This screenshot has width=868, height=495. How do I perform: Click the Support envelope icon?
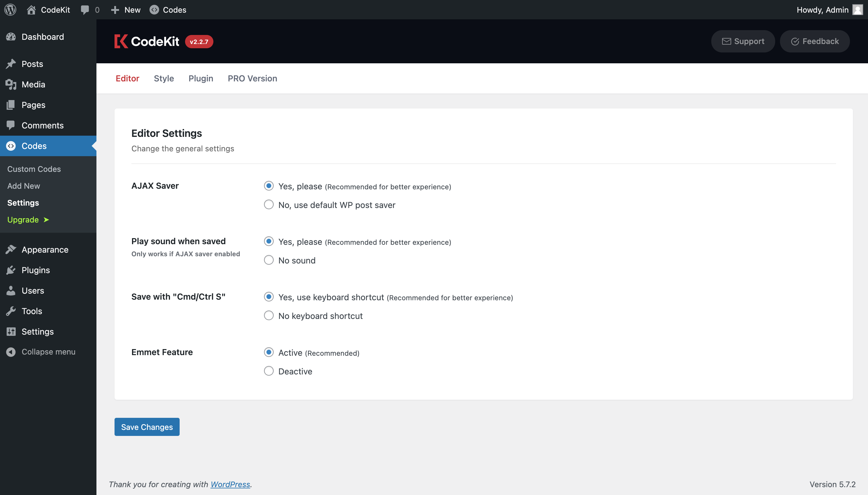point(726,41)
